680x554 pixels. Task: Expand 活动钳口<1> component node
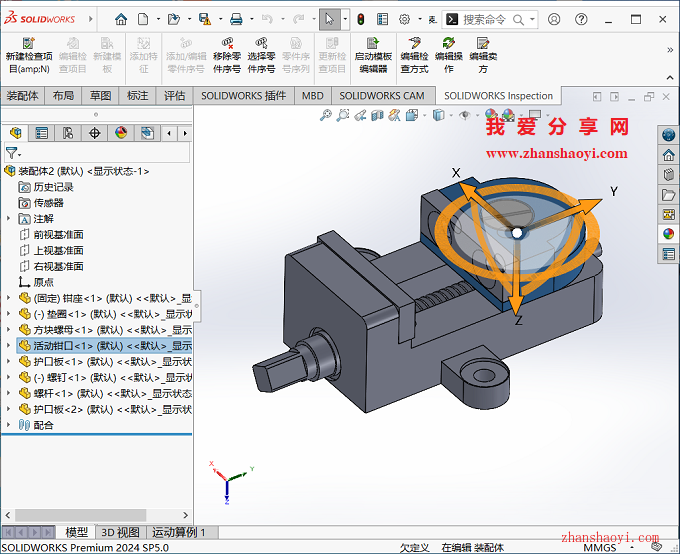tap(8, 345)
